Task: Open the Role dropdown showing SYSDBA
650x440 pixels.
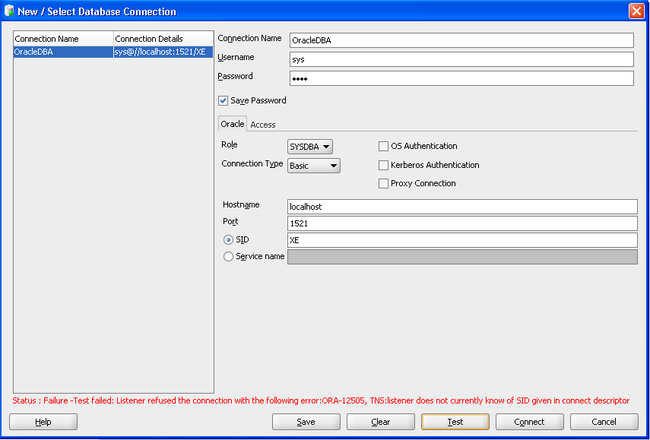Action: 310,146
